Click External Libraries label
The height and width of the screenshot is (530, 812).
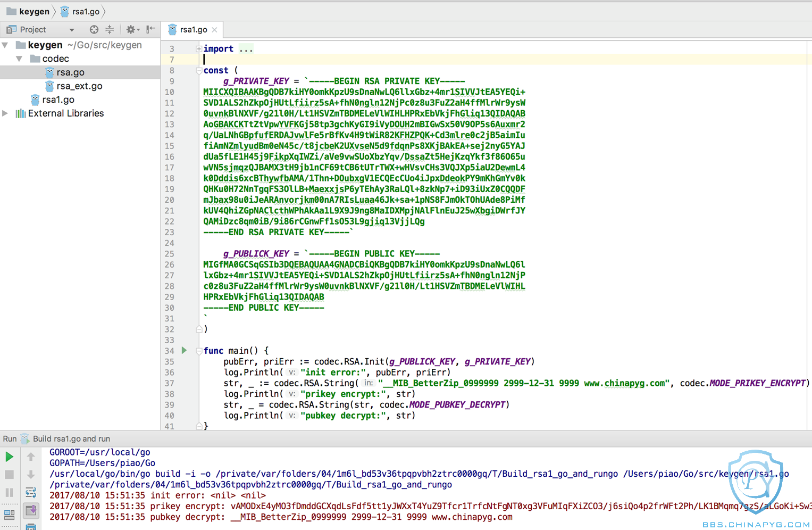click(66, 113)
